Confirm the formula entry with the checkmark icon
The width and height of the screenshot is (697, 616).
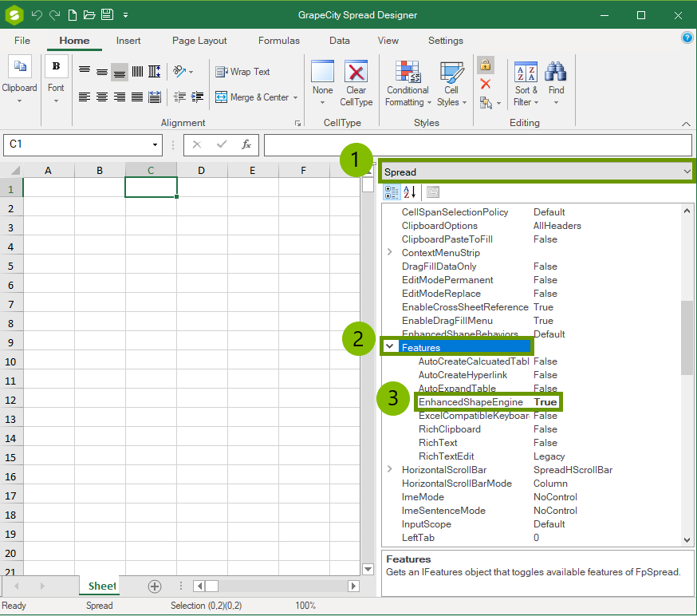pos(222,144)
